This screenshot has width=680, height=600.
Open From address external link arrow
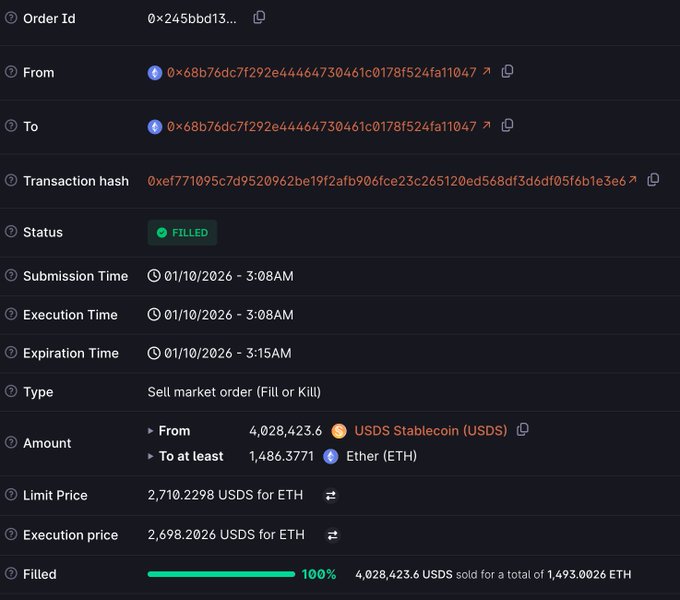click(487, 71)
